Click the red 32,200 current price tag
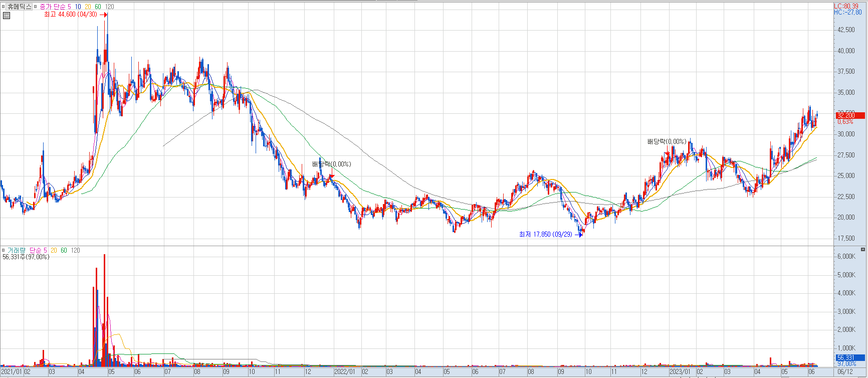Viewport: 868px width, 378px height. point(850,115)
